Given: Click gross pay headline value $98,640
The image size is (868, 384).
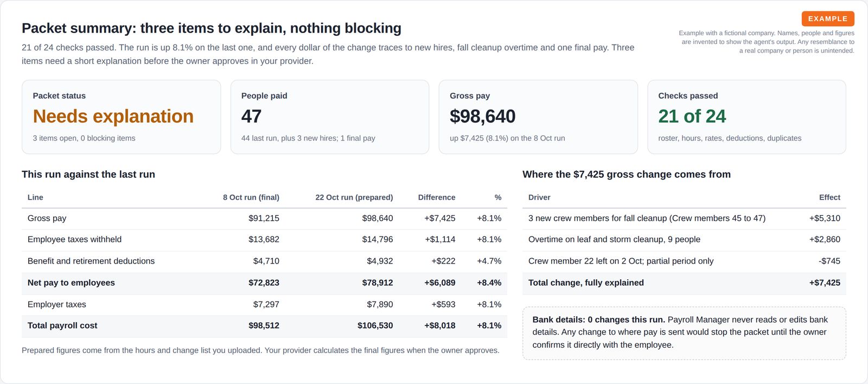Looking at the screenshot, I should pyautogui.click(x=482, y=116).
